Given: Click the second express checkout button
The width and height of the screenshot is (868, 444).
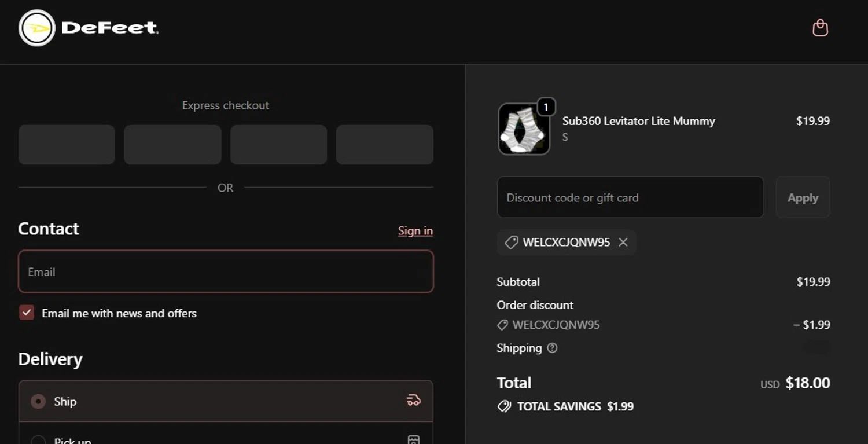Looking at the screenshot, I should tap(172, 145).
